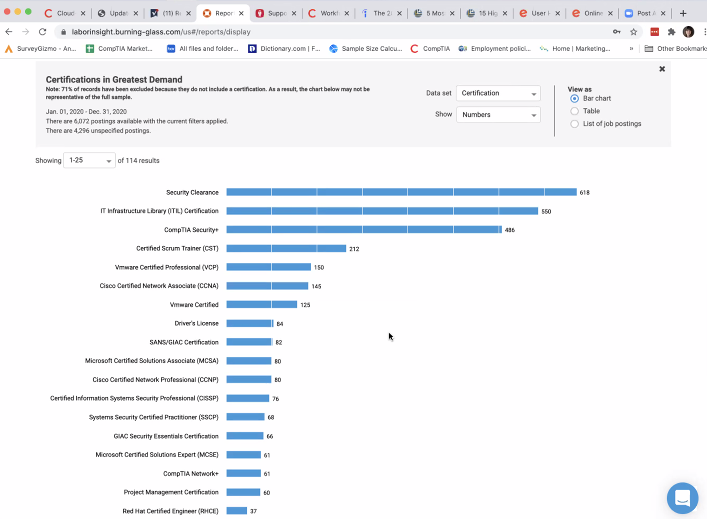Viewport: 707px width, 519px height.
Task: Bookmark this page with star icon
Action: (634, 32)
